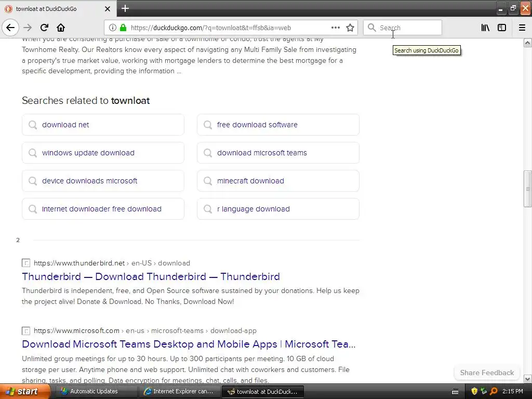Click the DuckDuckGo address bar URL
Image resolution: width=532 pixels, height=399 pixels.
(211, 28)
